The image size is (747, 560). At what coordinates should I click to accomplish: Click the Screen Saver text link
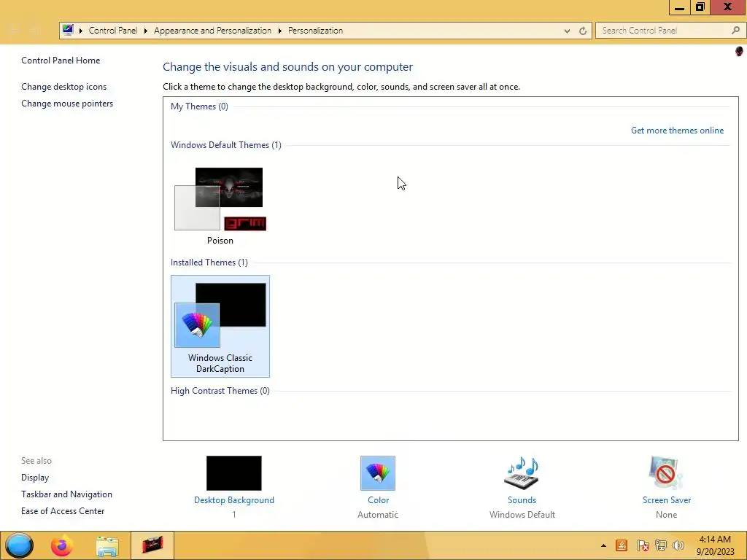tap(667, 500)
